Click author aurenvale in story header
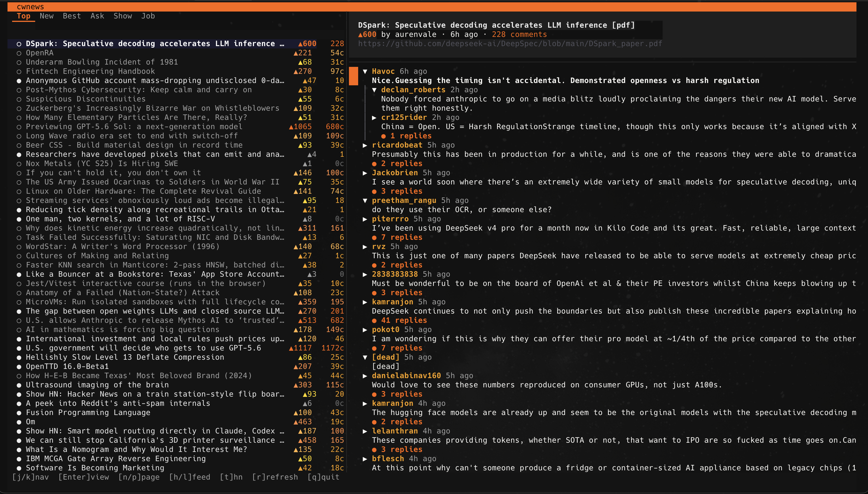Screen dimensions: 868x494 416,35
